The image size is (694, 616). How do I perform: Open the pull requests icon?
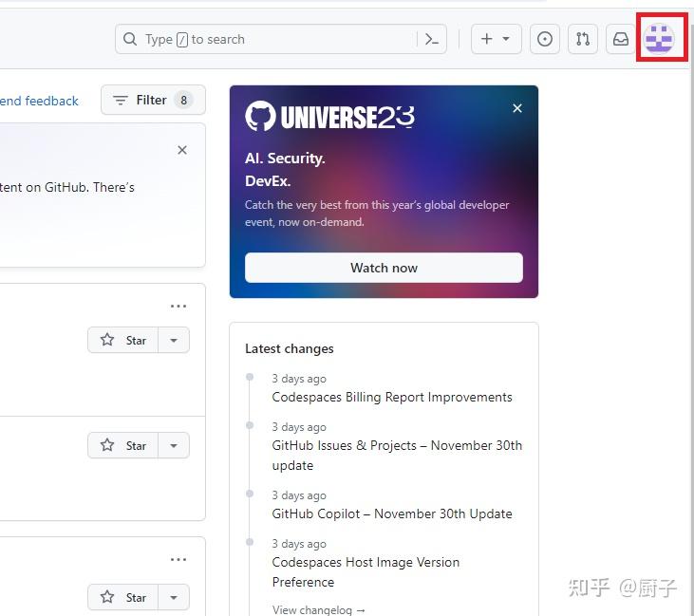(x=583, y=39)
